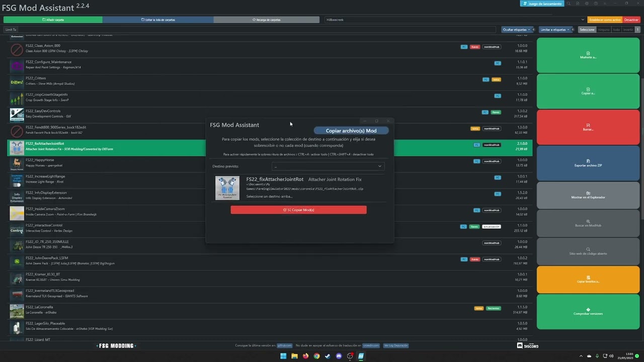Click the red Borrar... button

coord(588,127)
